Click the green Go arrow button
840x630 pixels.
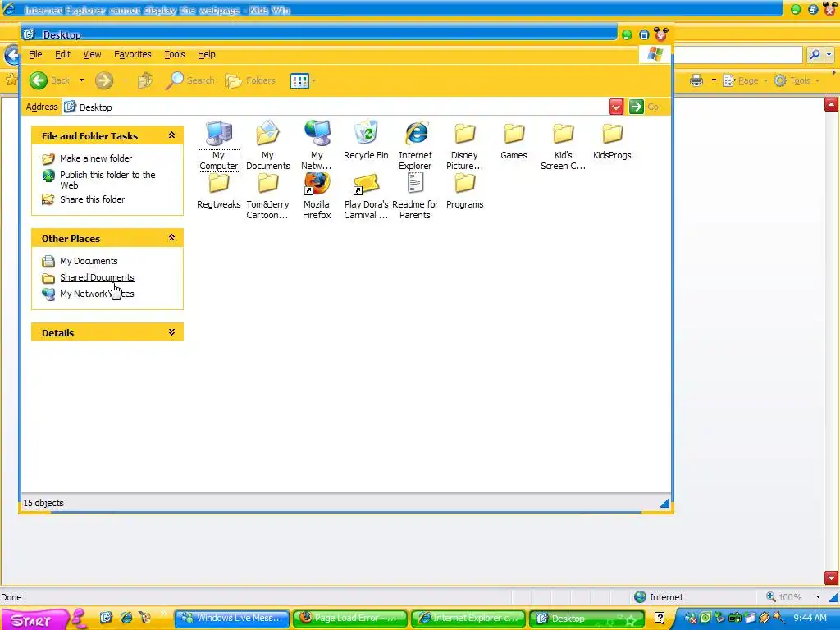click(636, 107)
